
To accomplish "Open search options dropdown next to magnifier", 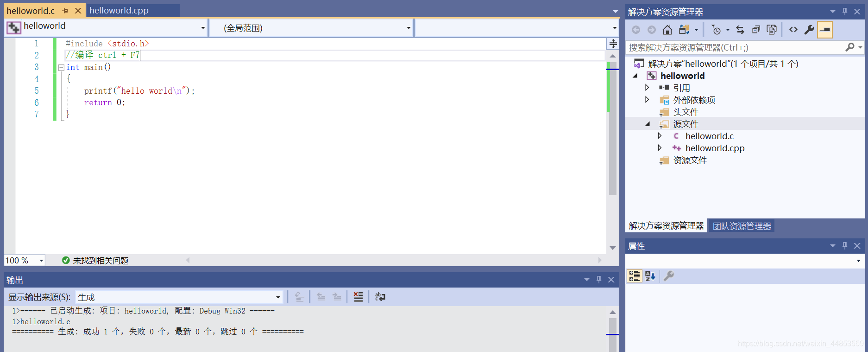I will point(860,47).
